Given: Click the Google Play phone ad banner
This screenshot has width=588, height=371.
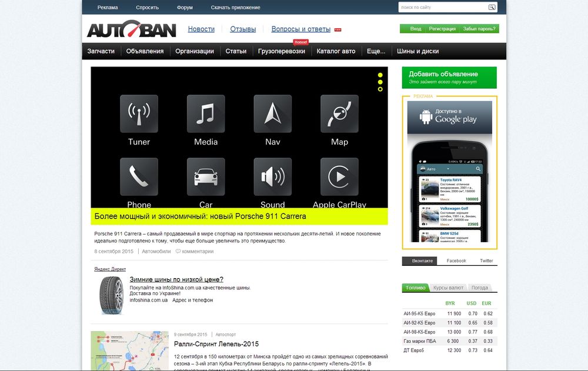Looking at the screenshot, I should [450, 172].
